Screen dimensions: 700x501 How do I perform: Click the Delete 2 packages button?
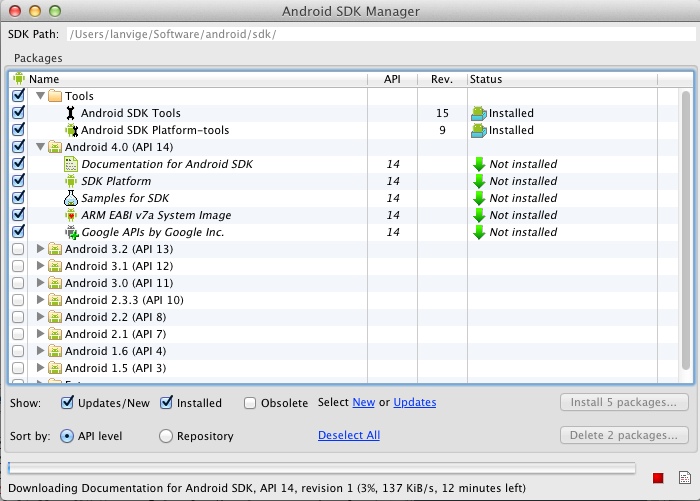[624, 435]
